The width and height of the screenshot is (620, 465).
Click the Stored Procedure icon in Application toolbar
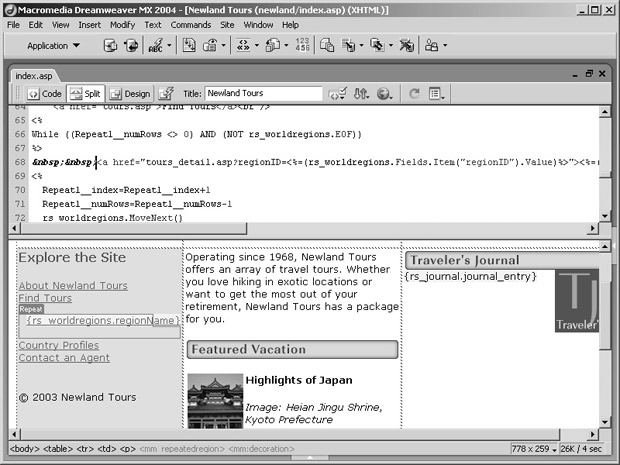tap(131, 46)
